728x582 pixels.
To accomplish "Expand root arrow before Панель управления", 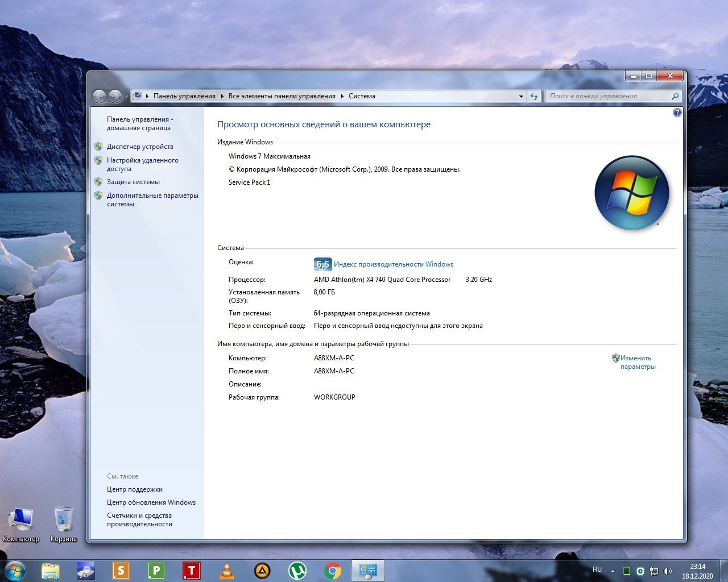I will [147, 96].
